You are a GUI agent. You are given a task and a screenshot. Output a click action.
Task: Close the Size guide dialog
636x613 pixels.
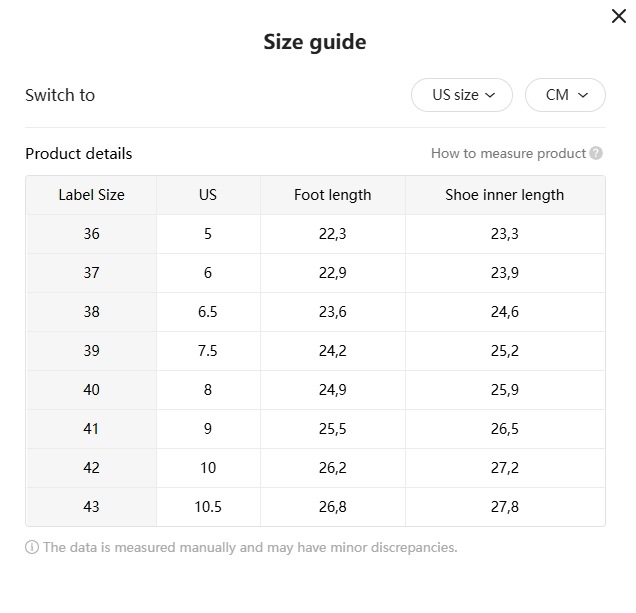tap(619, 16)
